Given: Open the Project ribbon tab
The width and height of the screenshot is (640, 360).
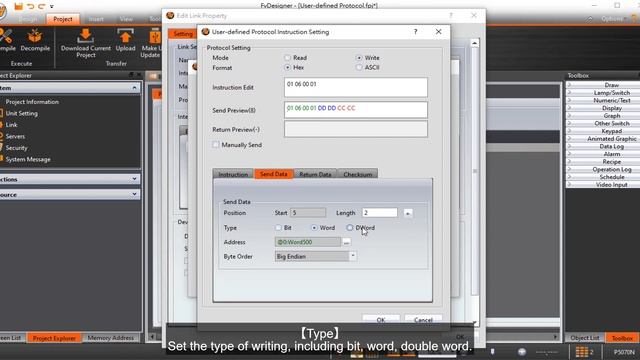Looking at the screenshot, I should 62,19.
